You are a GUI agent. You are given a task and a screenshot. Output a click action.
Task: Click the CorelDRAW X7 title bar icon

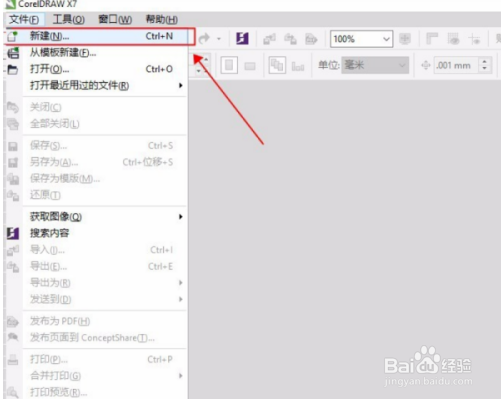[11, 4]
